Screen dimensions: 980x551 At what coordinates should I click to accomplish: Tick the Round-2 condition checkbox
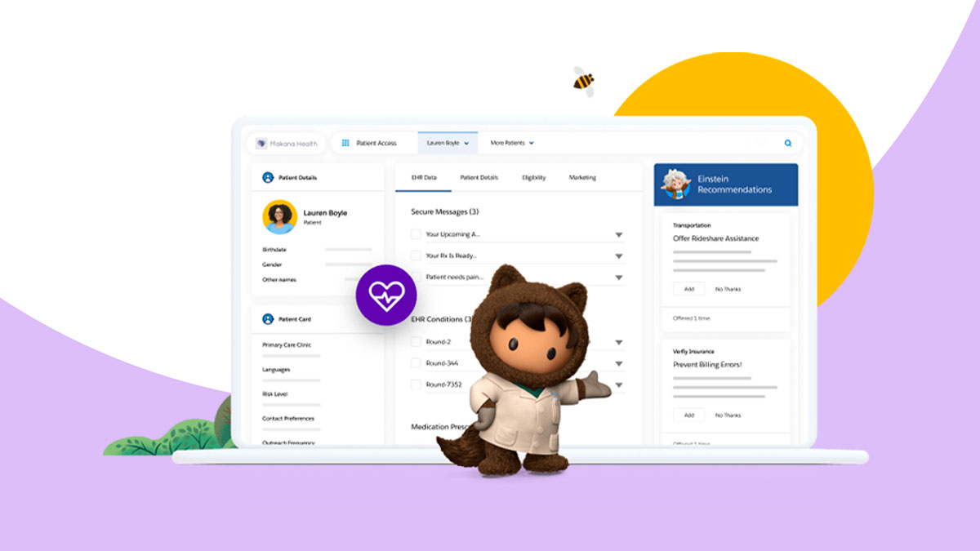tap(416, 342)
